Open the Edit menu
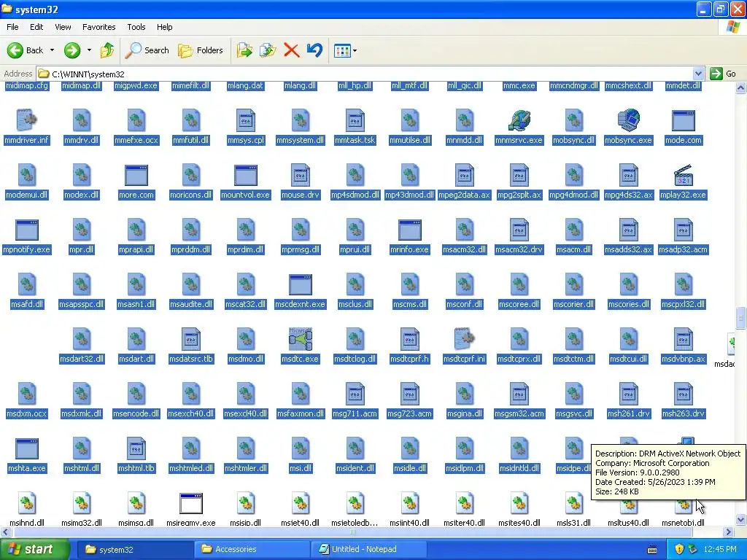This screenshot has width=747, height=560. tap(36, 27)
